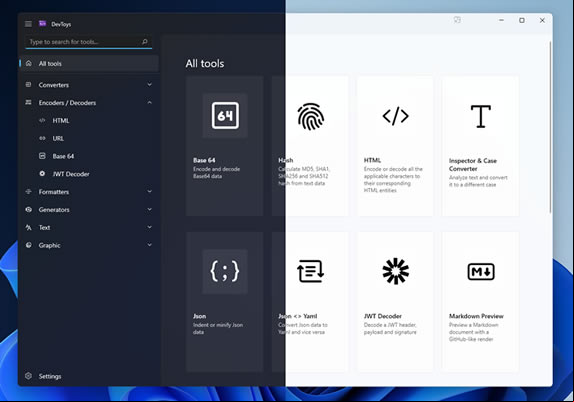
Task: Expand the Generators section chevron
Action: (x=149, y=209)
